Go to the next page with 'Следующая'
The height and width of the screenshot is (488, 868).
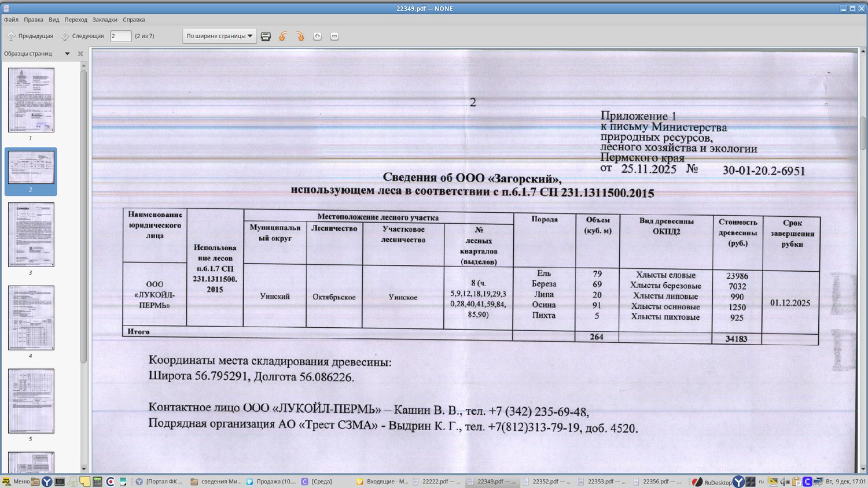click(x=83, y=36)
